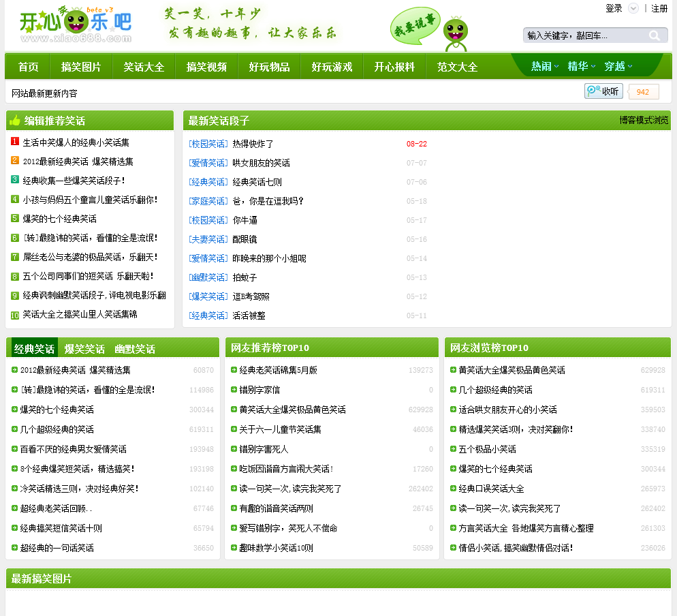Click the red number 1 rank badge
The image size is (677, 616).
[x=15, y=141]
